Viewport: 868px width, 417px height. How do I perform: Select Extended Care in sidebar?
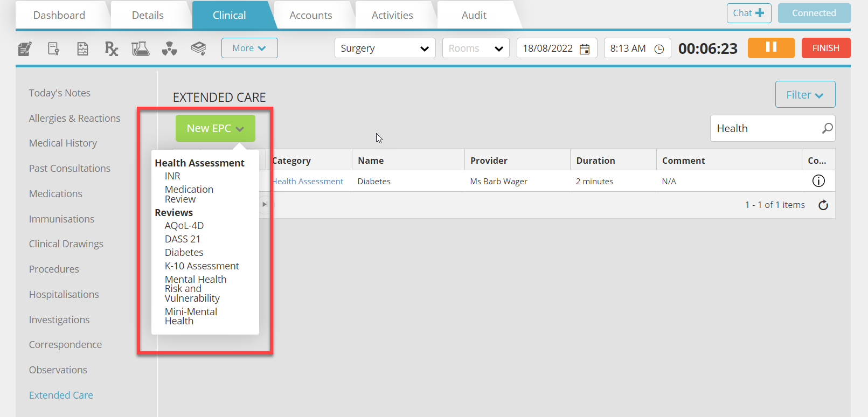tap(61, 395)
